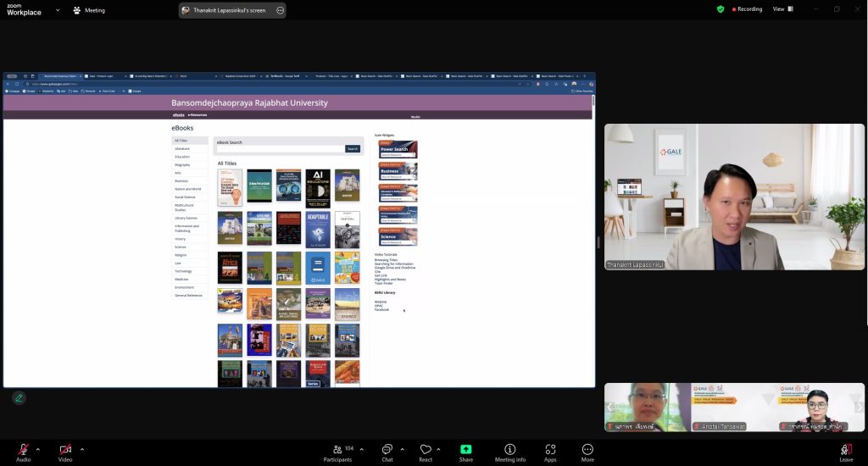Click the eBook Search input field

coord(280,149)
